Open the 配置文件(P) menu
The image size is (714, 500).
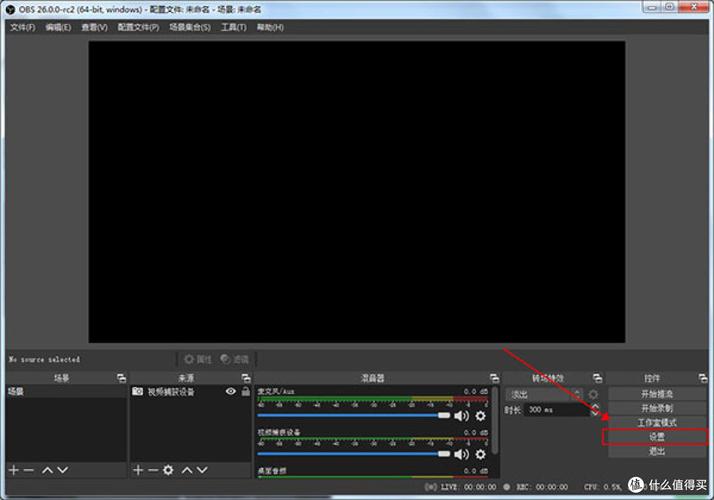click(x=138, y=27)
